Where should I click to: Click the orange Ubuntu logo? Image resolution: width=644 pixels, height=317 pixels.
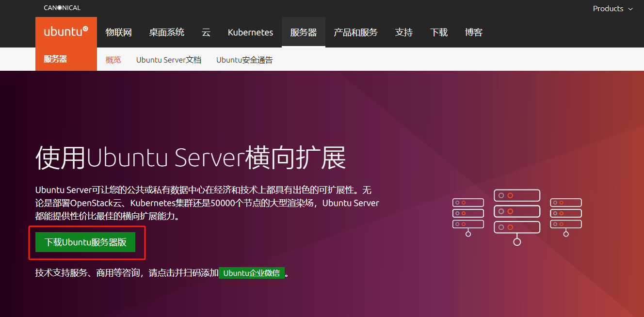[66, 32]
